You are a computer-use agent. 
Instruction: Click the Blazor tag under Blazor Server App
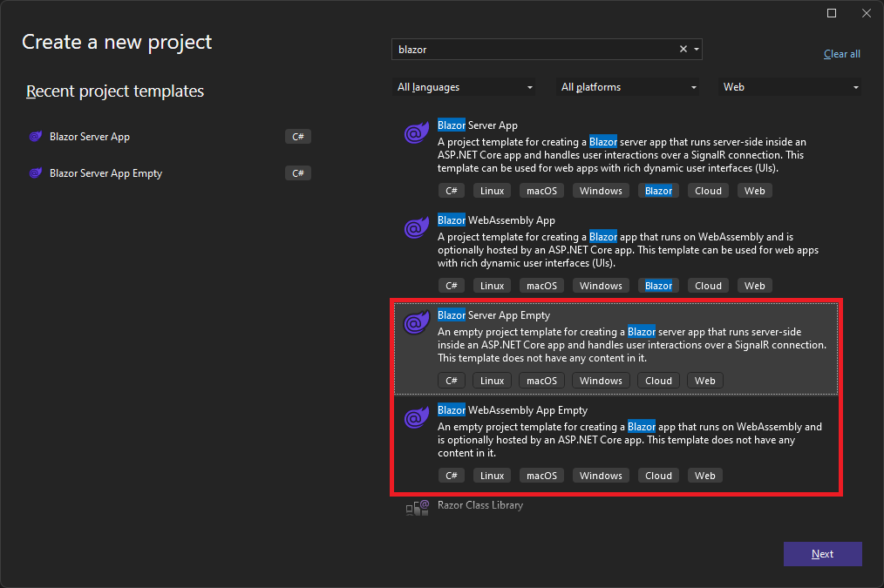(658, 191)
